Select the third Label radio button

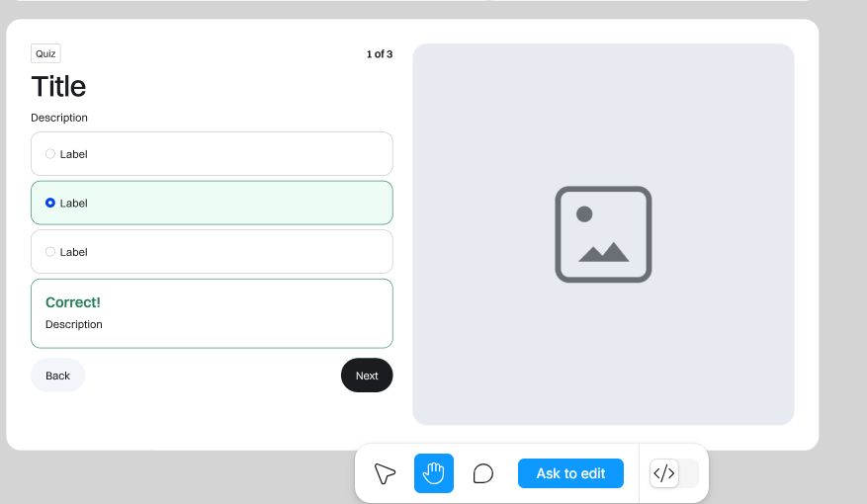[x=50, y=252]
